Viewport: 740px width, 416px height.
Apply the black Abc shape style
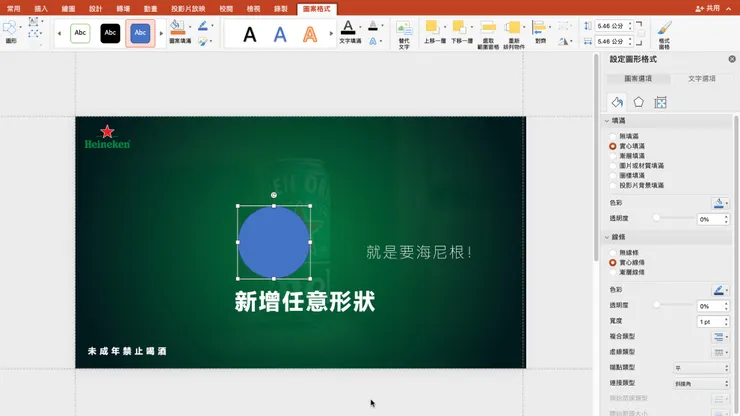coord(110,33)
